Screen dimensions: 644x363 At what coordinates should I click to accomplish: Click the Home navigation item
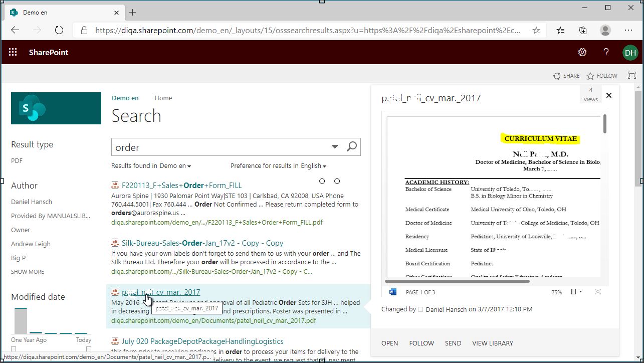[x=163, y=98]
